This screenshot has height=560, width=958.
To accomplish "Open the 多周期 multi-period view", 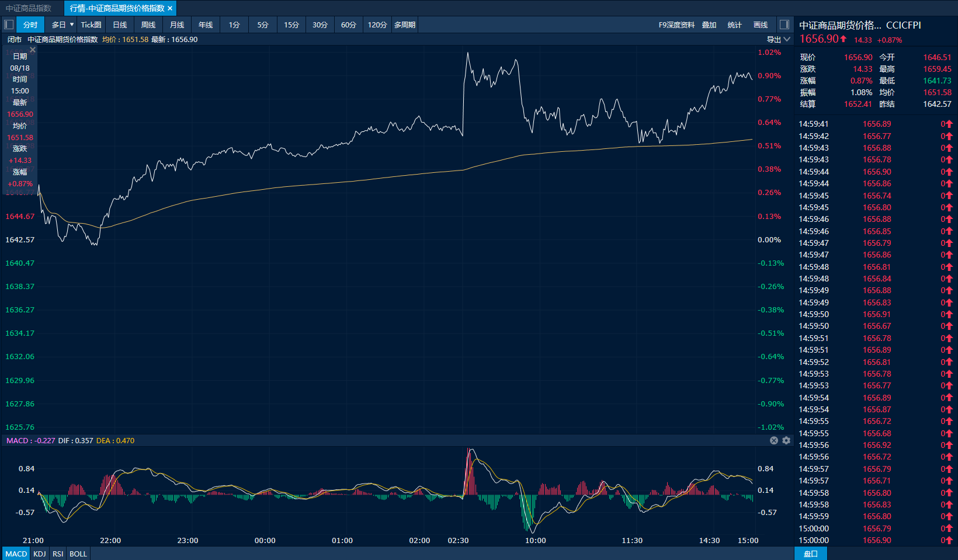I will [x=405, y=25].
